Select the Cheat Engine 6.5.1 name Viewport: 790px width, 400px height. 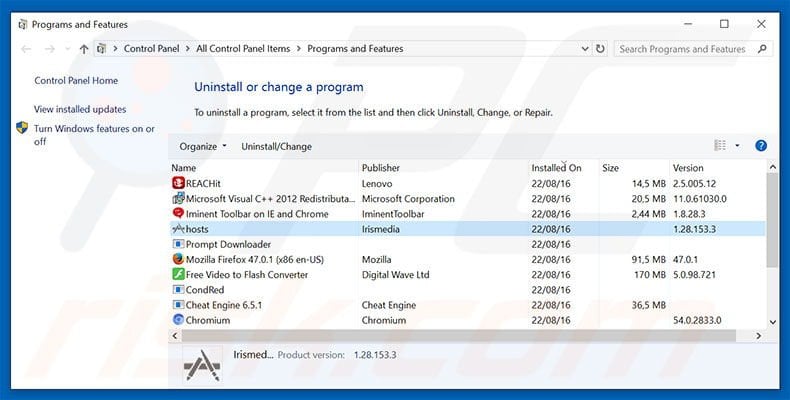click(224, 305)
